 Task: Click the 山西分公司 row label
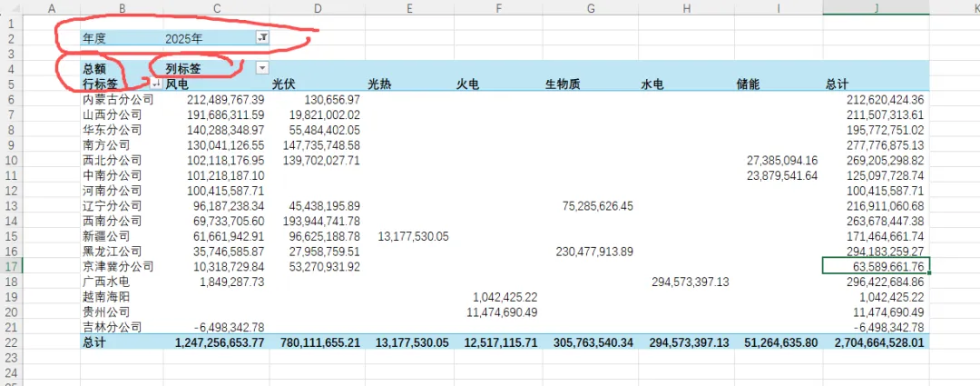[x=112, y=114]
